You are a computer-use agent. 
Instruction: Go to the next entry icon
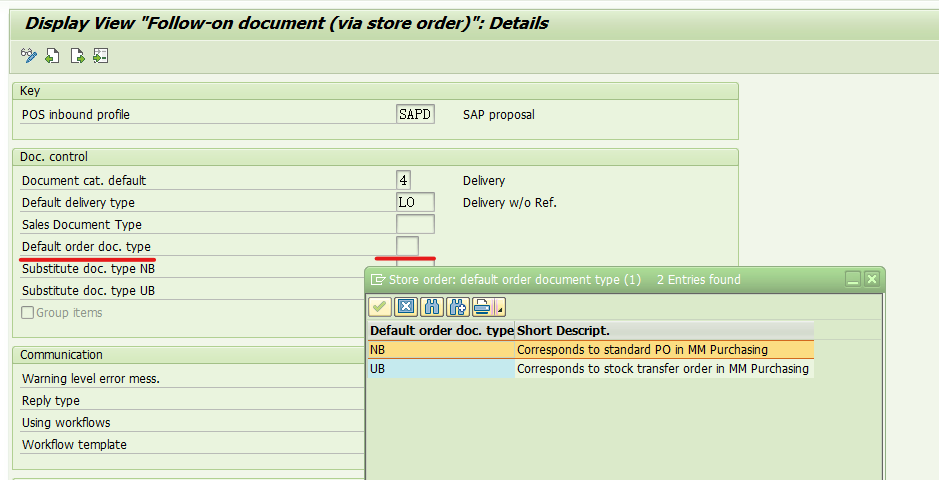77,56
